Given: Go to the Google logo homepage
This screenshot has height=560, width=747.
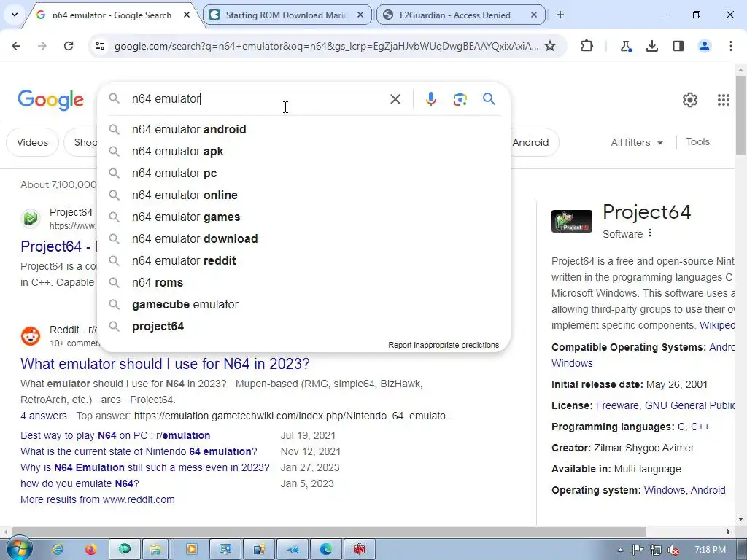Looking at the screenshot, I should [x=50, y=100].
